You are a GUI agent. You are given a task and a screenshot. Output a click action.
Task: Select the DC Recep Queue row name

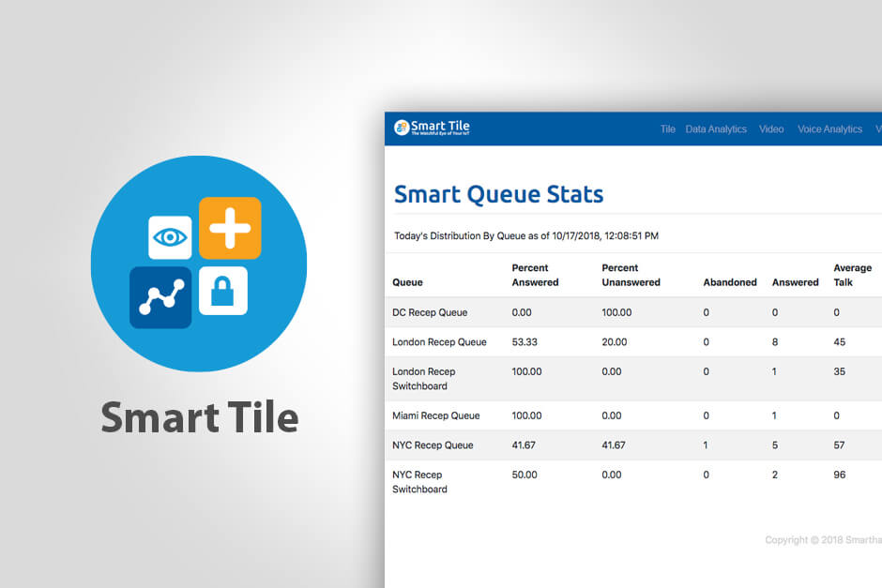click(430, 312)
